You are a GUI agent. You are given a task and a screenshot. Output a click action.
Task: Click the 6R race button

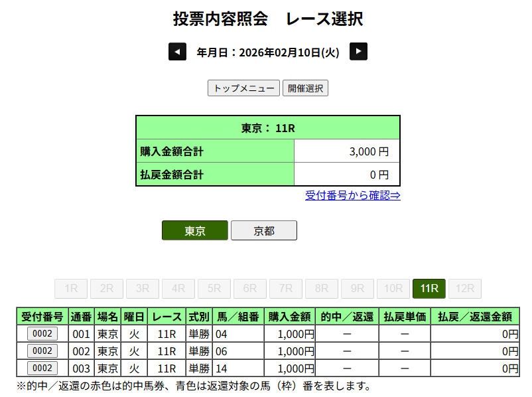(x=250, y=289)
